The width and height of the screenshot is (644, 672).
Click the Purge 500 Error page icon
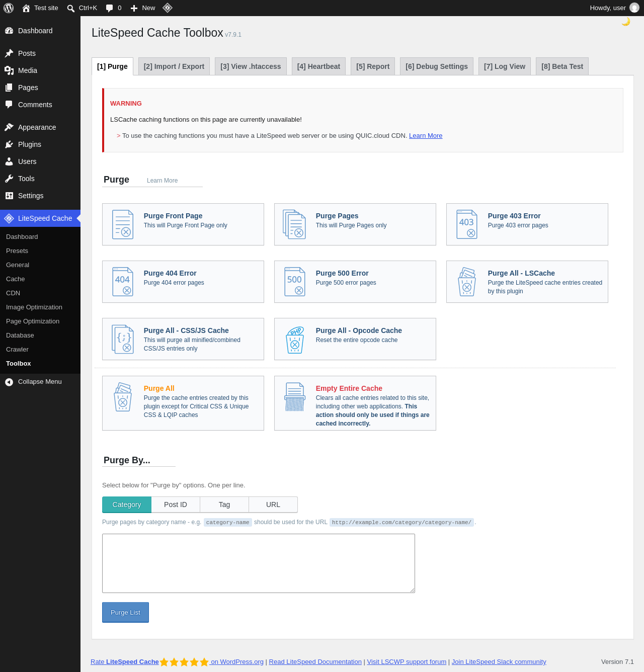(x=295, y=282)
